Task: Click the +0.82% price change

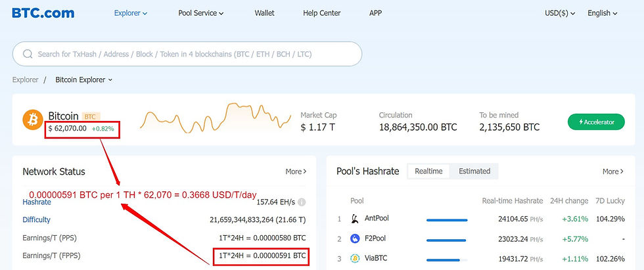Action: [103, 129]
